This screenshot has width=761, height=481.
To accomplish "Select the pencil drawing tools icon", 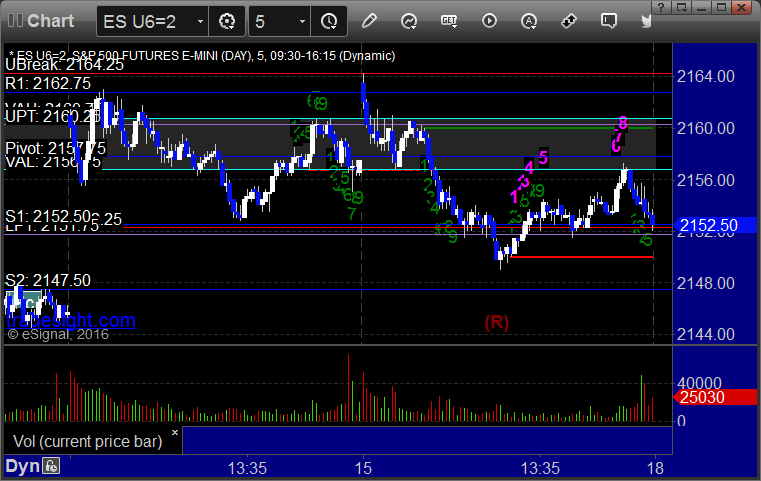I will pos(369,21).
